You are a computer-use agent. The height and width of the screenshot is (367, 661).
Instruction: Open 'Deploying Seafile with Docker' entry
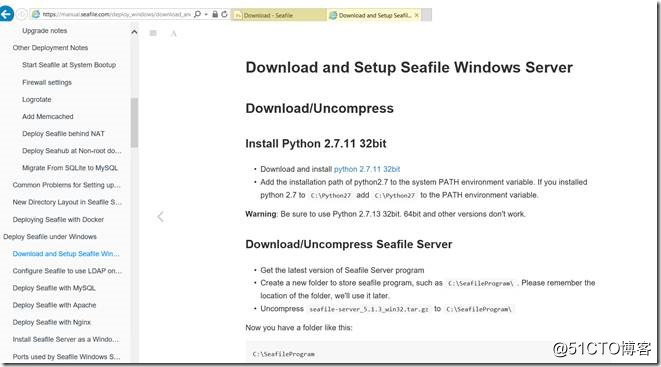pos(58,220)
